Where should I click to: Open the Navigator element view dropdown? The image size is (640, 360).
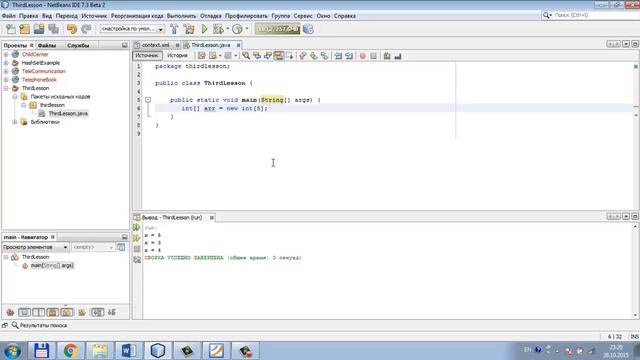pos(35,247)
